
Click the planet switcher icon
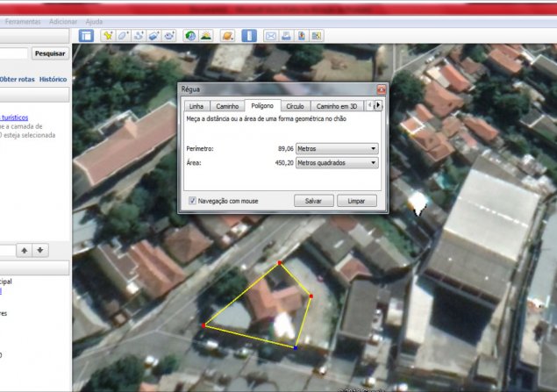click(227, 36)
